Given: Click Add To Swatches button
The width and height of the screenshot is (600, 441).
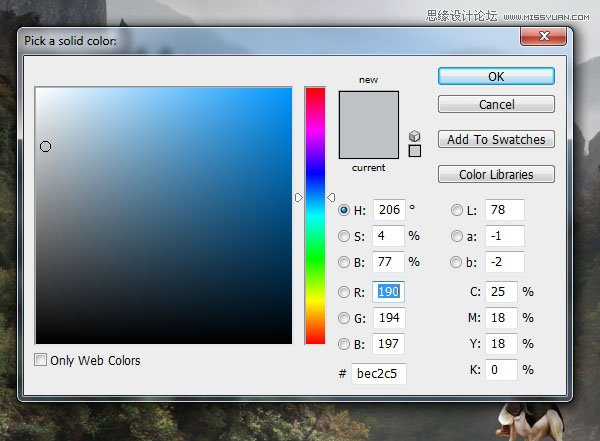Looking at the screenshot, I should click(x=496, y=139).
